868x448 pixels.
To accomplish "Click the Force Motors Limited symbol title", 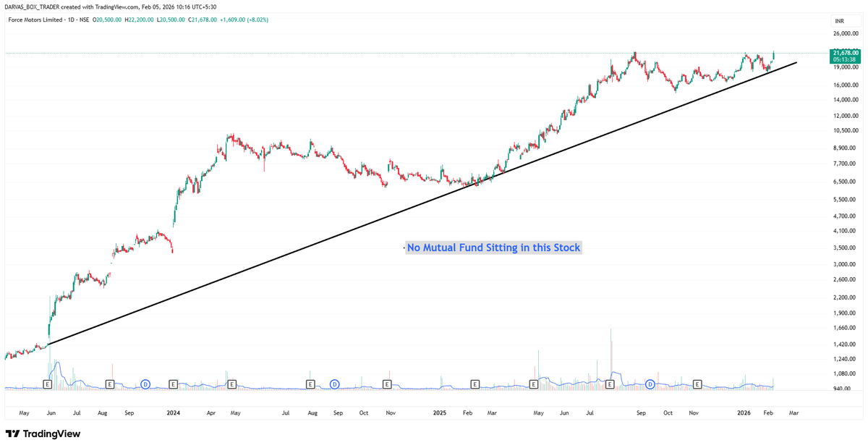I will tap(35, 20).
